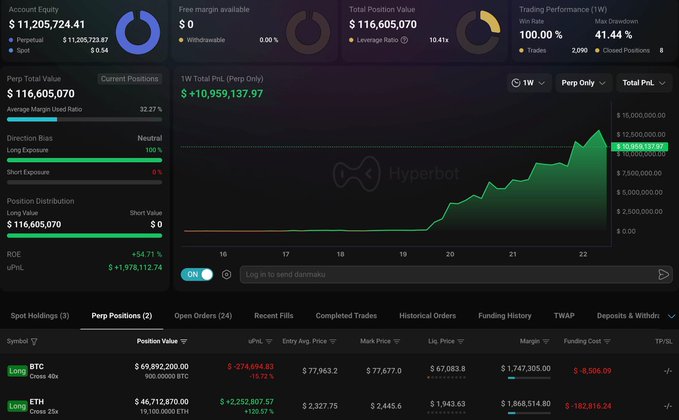Click ETH funding cost -182,816.24
679x420 pixels.
click(588, 406)
